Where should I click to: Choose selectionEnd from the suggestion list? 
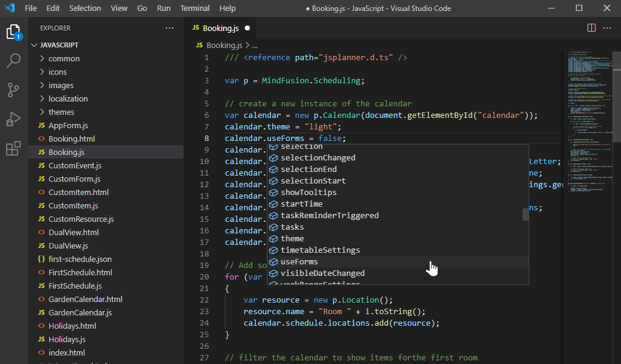click(x=397, y=169)
